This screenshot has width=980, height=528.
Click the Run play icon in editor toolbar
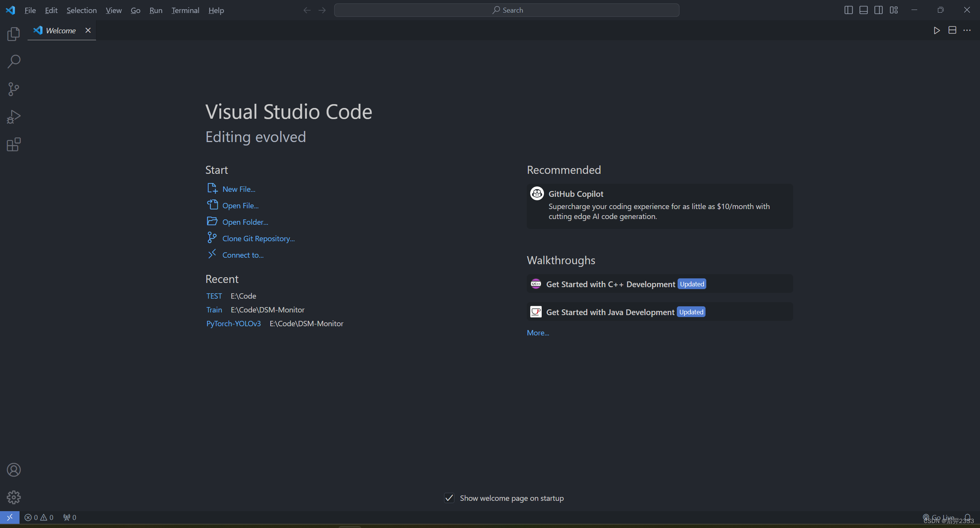(937, 30)
